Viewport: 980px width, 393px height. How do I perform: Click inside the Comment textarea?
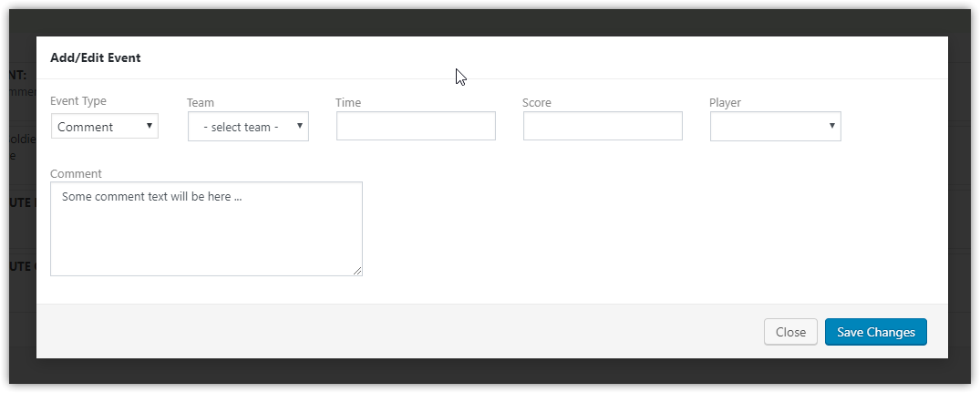point(206,229)
